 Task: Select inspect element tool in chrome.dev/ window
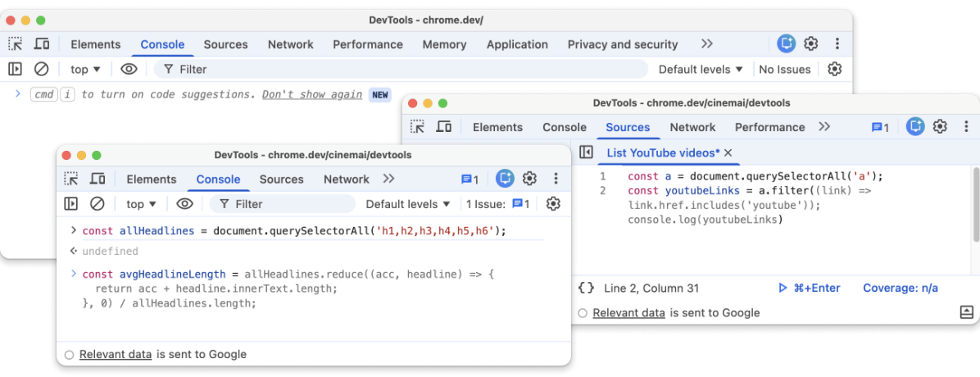16,44
